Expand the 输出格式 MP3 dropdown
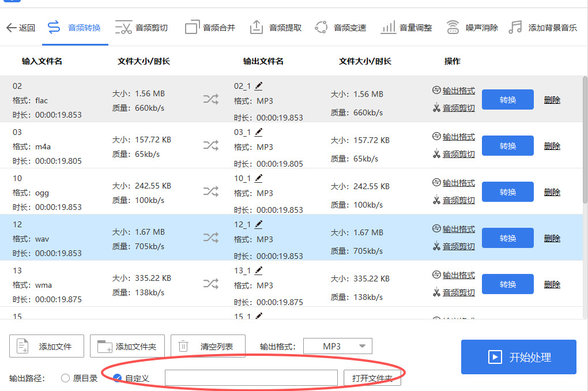 pos(337,346)
